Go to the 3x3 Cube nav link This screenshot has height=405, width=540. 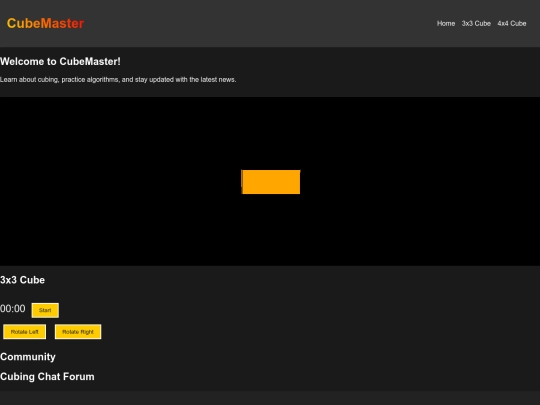(x=476, y=23)
